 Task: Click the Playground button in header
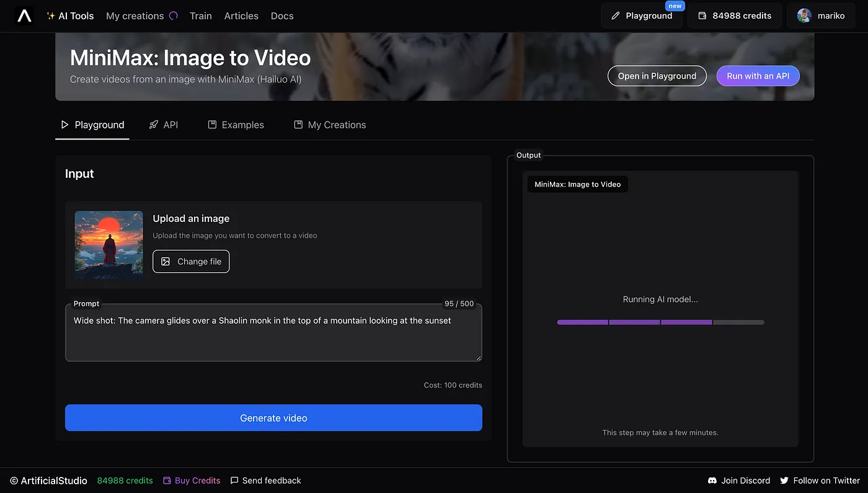(642, 16)
